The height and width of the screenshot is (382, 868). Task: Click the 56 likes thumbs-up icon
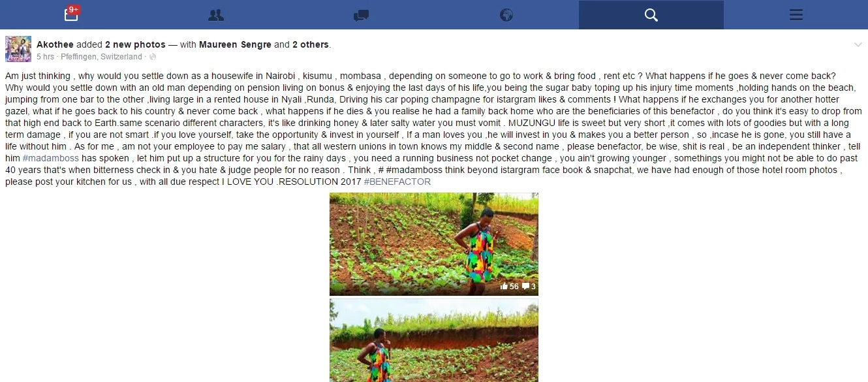coord(504,287)
